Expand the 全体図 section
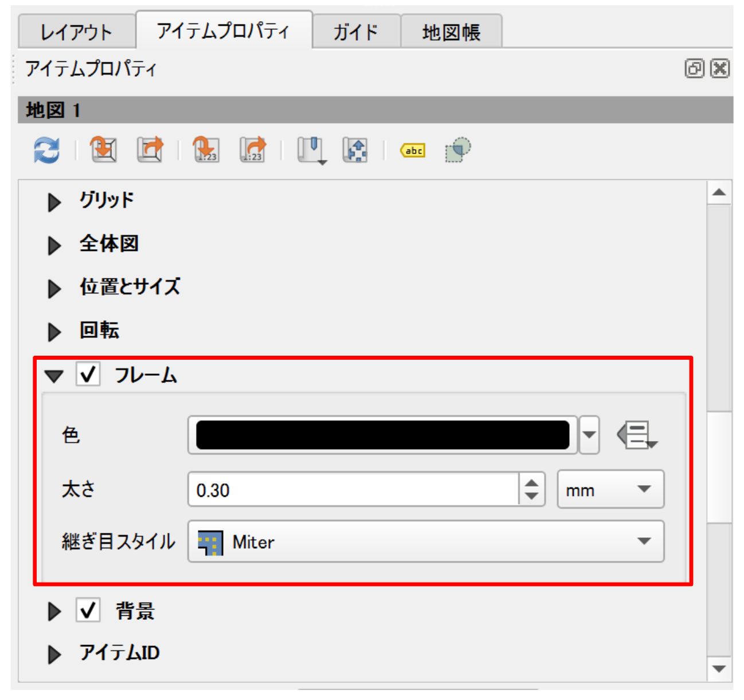Viewport: 744px width, 700px height. point(54,245)
